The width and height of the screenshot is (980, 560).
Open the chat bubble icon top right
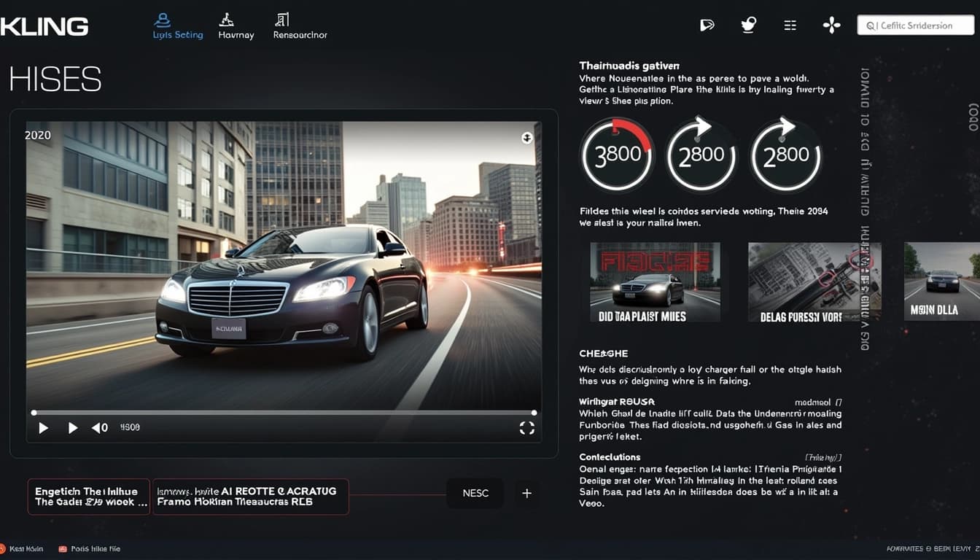click(x=707, y=24)
